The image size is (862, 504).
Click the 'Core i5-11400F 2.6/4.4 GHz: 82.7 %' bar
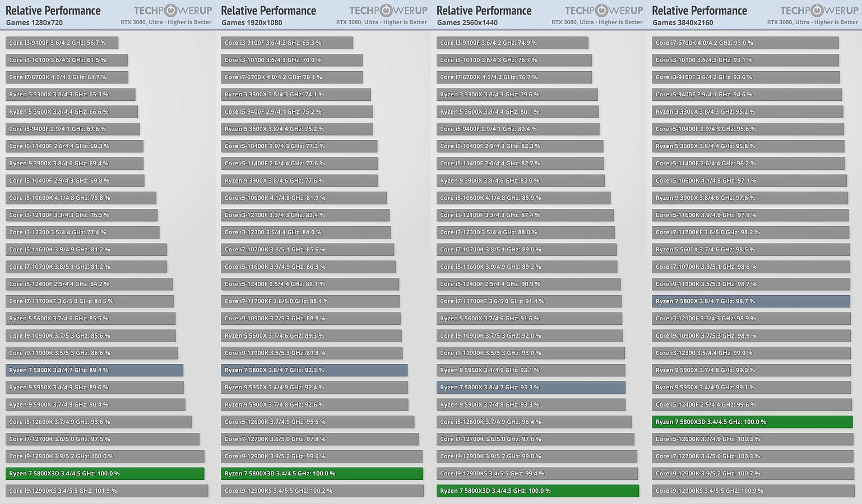click(520, 164)
